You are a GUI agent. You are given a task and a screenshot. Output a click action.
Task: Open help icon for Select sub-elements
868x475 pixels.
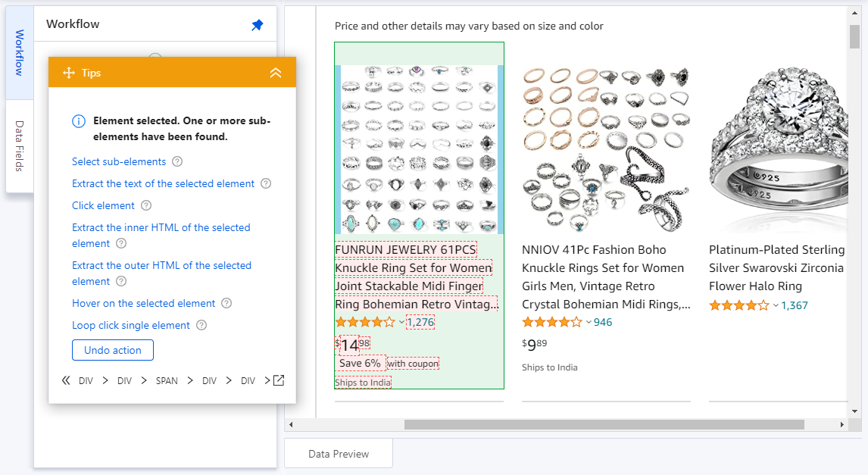[177, 161]
